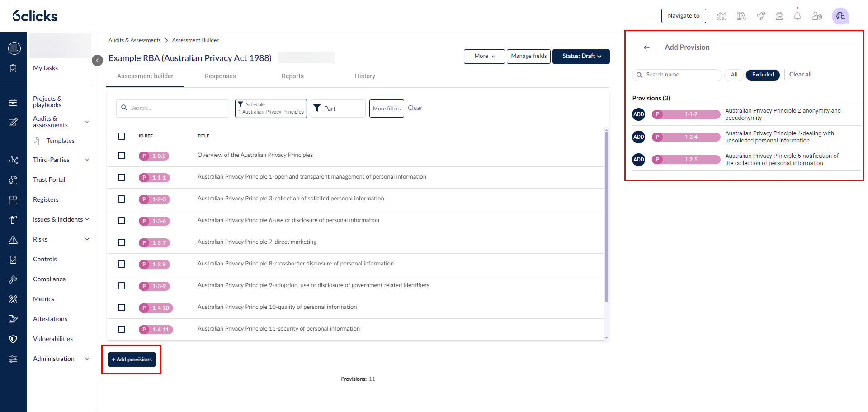Click the Third-Parties network sidebar icon

(x=13, y=160)
